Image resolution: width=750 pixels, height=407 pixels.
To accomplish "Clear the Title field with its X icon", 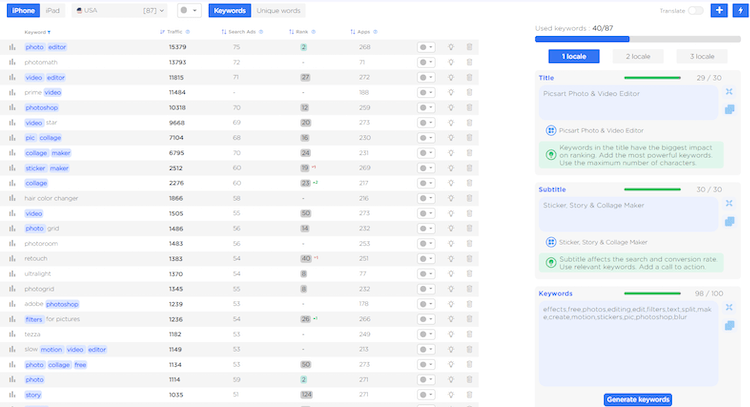I will pyautogui.click(x=729, y=91).
